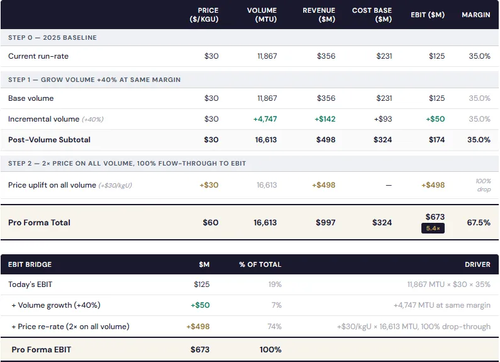Click the Cost Base ($M) column header

(372, 15)
